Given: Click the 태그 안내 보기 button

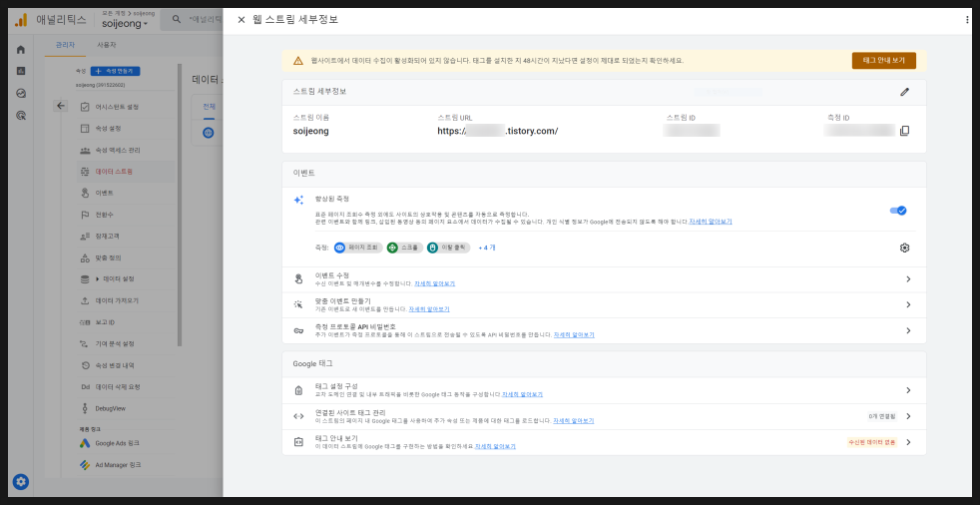Looking at the screenshot, I should click(x=883, y=61).
